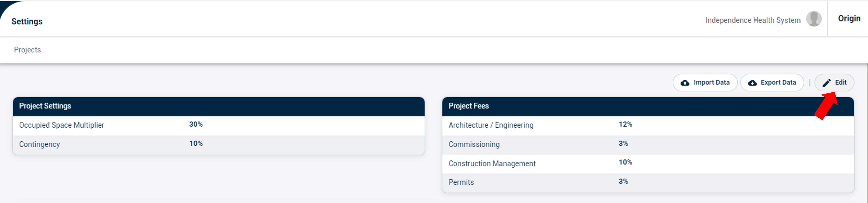Open the user avatar profile icon
This screenshot has width=868, height=203.
(814, 19)
